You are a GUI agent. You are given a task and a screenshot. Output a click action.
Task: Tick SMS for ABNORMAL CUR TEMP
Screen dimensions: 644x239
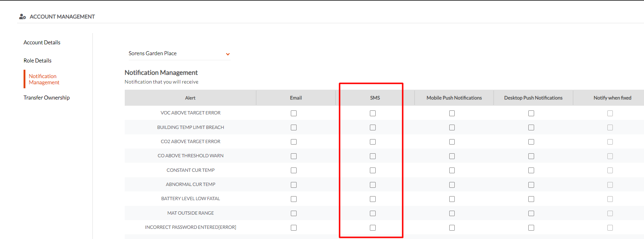(373, 185)
